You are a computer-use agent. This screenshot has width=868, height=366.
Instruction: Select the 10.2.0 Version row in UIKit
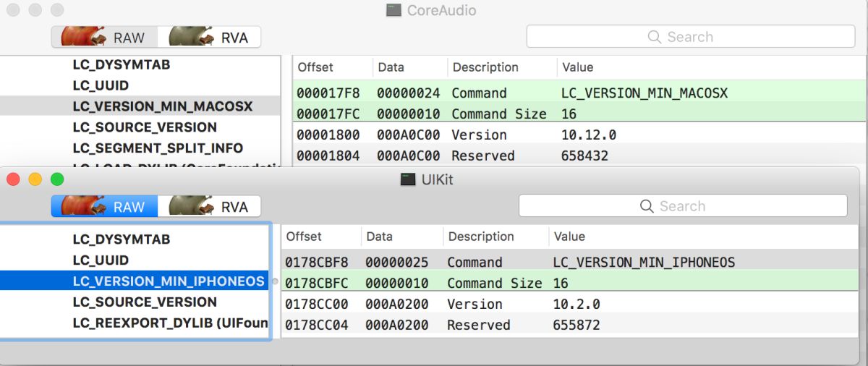tap(569, 305)
